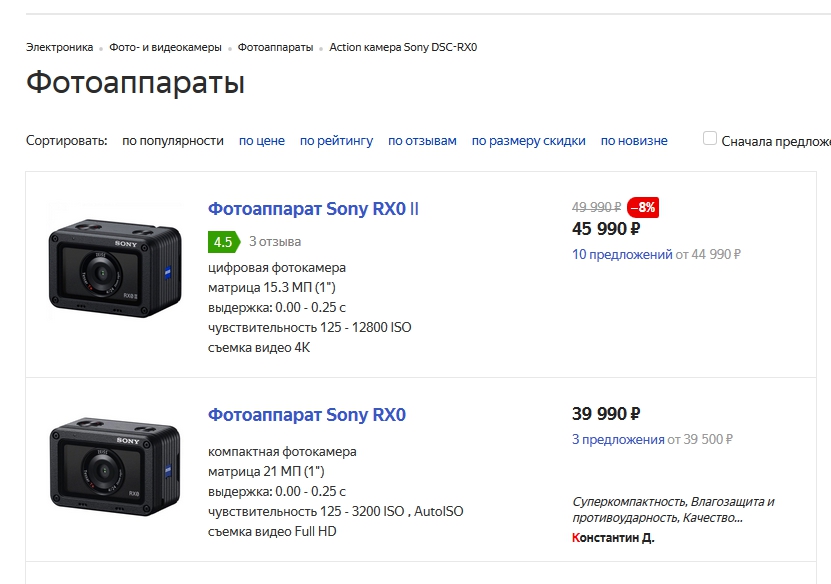Click the green 4.5 rating badge
The image size is (831, 584).
point(222,241)
